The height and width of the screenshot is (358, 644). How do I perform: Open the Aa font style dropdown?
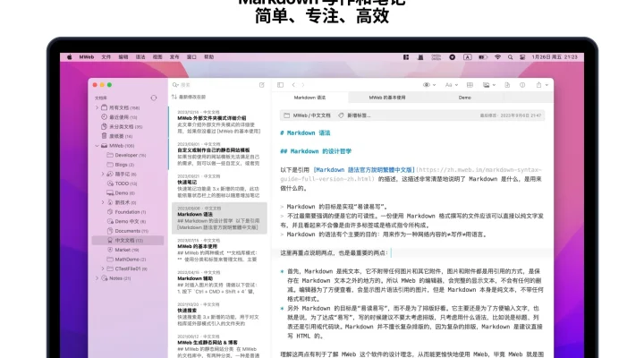(x=452, y=85)
